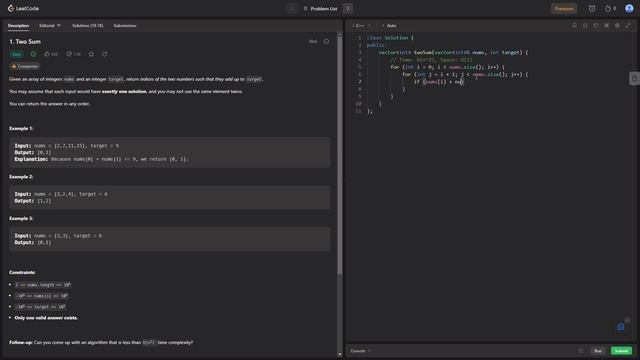Image resolution: width=640 pixels, height=360 pixels.
Task: Reset code with the revert icon
Action: point(596,25)
